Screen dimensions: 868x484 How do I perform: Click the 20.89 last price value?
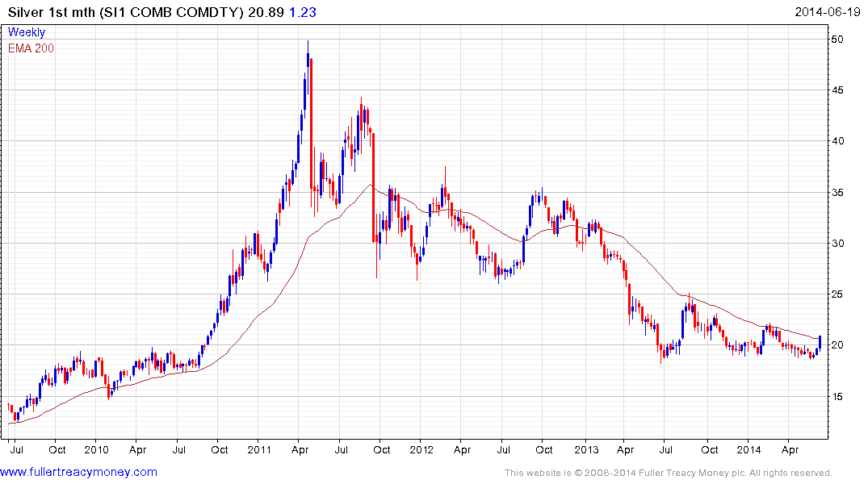266,12
